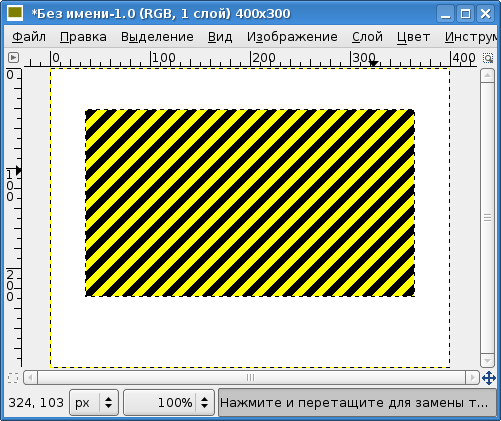Open the Вид menu

(x=220, y=37)
